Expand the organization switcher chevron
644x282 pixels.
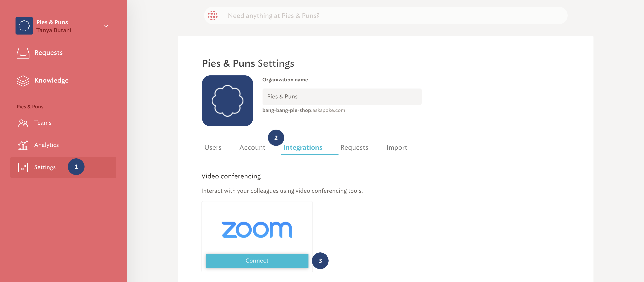106,26
